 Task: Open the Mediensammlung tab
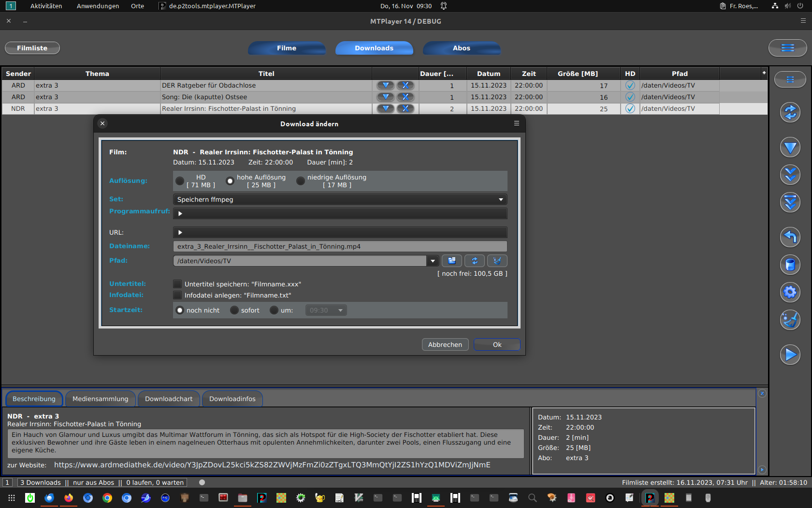[101, 399]
